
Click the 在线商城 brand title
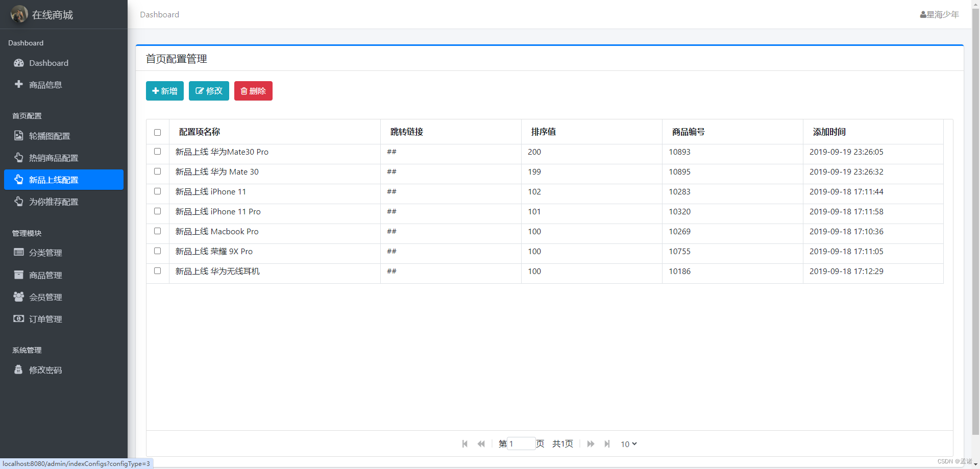(53, 15)
